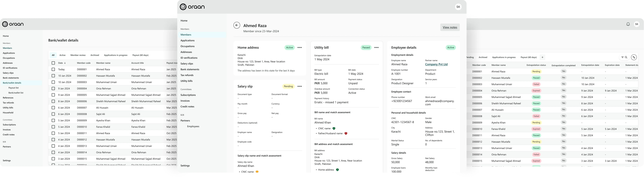Viewport: 644px width, 180px height.
Task: Switch to Archived tab in left window
Action: pyautogui.click(x=95, y=55)
